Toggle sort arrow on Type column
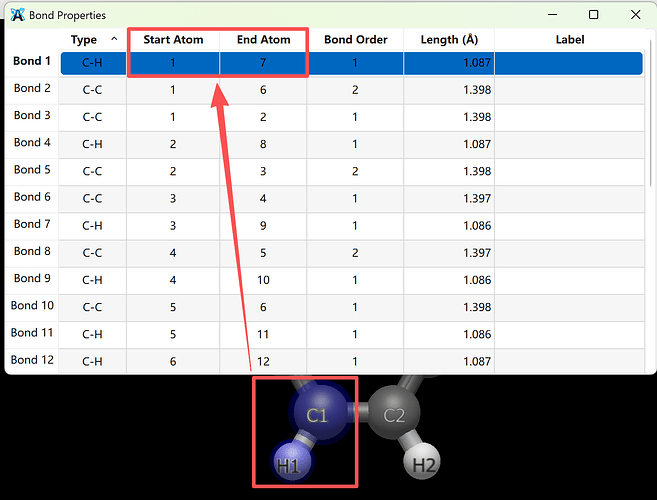Screen dimensions: 657x500 (113, 39)
